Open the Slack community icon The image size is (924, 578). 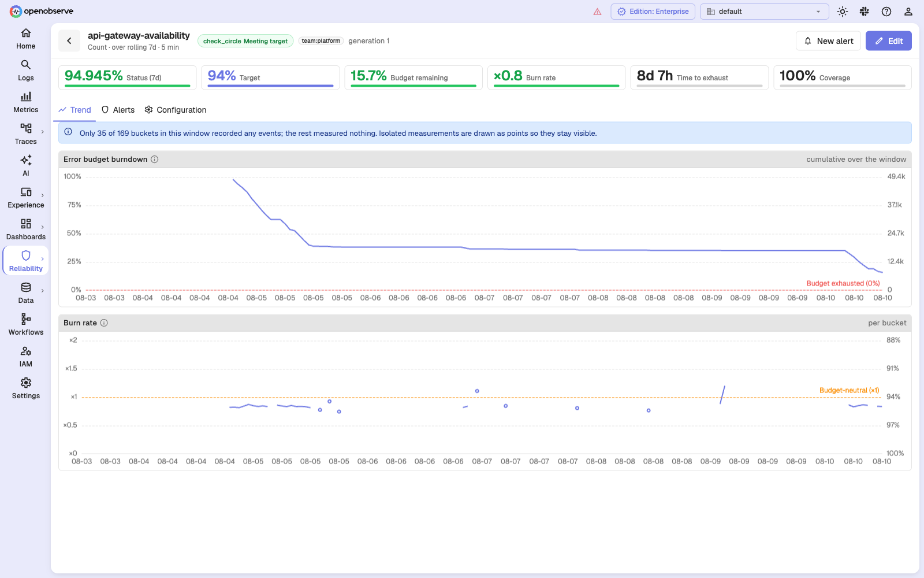(864, 12)
